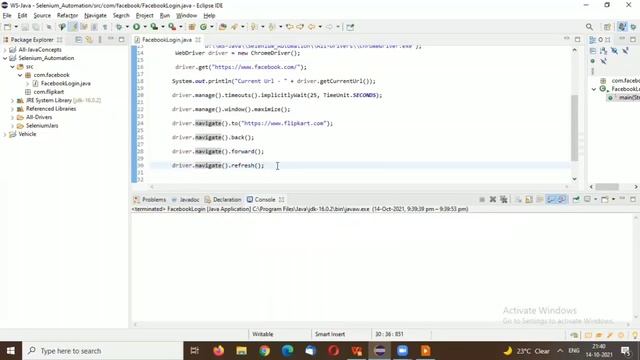Click the Open Type icon in toolbar
Image resolution: width=640 pixels, height=360 pixels.
point(222,27)
